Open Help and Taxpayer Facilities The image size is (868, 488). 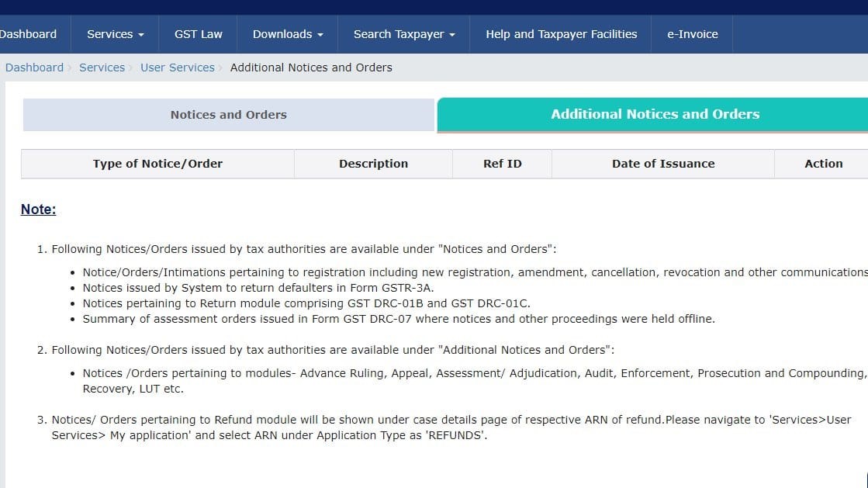[561, 34]
